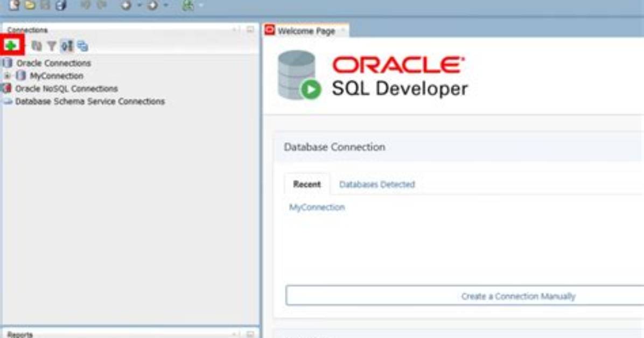Save All using stacked disks icon
The width and height of the screenshot is (644, 338).
pyautogui.click(x=61, y=5)
